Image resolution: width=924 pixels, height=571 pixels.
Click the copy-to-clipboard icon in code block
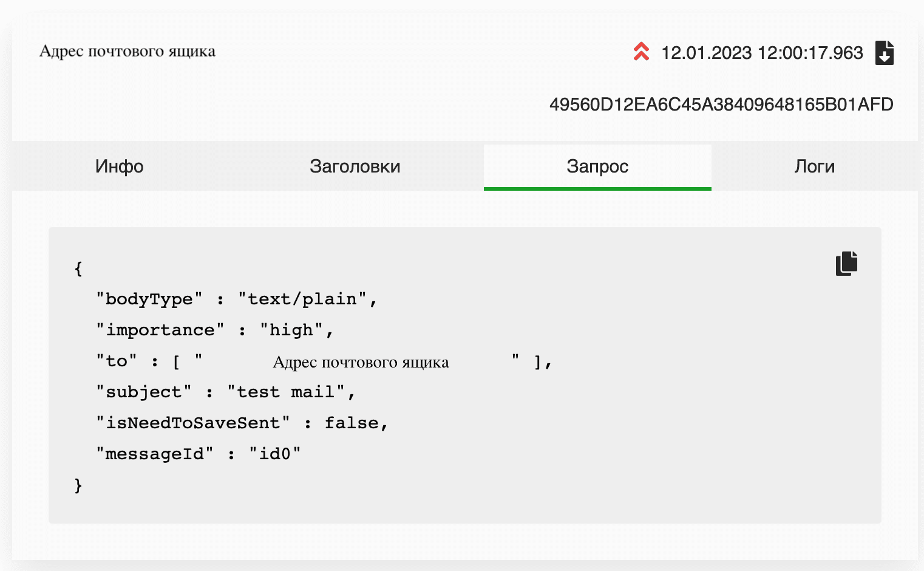(x=846, y=263)
